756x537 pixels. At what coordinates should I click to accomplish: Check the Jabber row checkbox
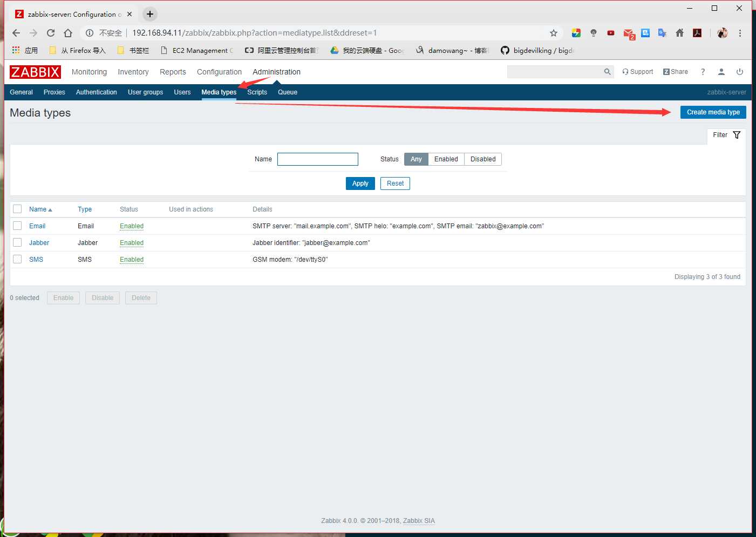click(17, 242)
